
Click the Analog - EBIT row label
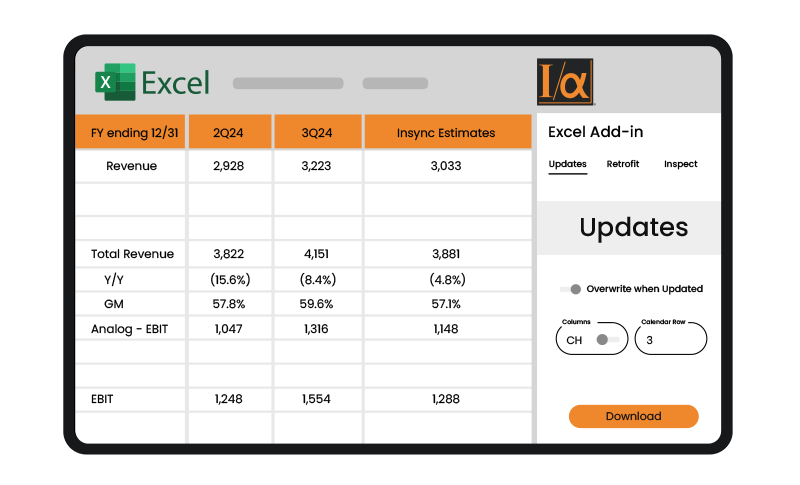(x=130, y=329)
